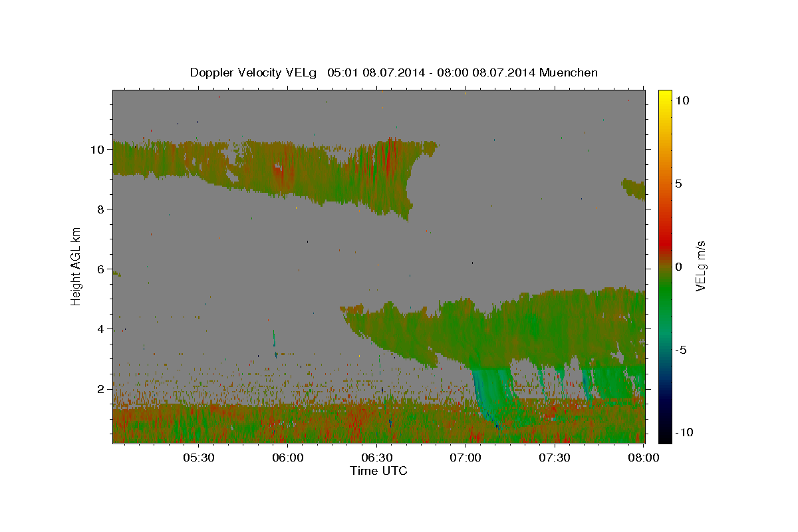
Task: Click the colorbar tick label 5
Action: pyautogui.click(x=679, y=184)
